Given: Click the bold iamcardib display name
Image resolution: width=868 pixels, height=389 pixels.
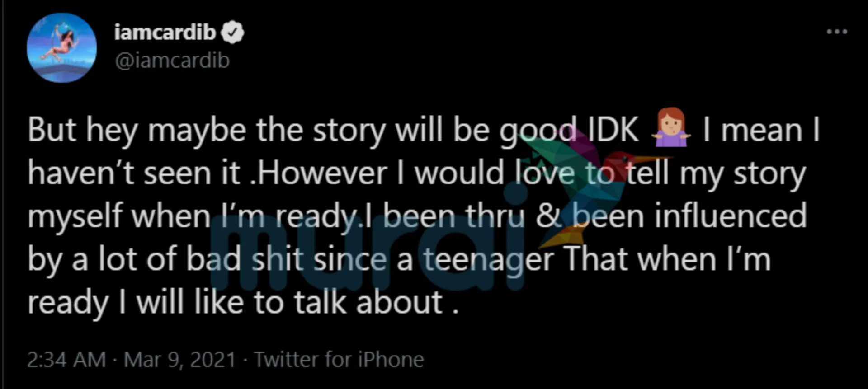Looking at the screenshot, I should click(x=165, y=33).
